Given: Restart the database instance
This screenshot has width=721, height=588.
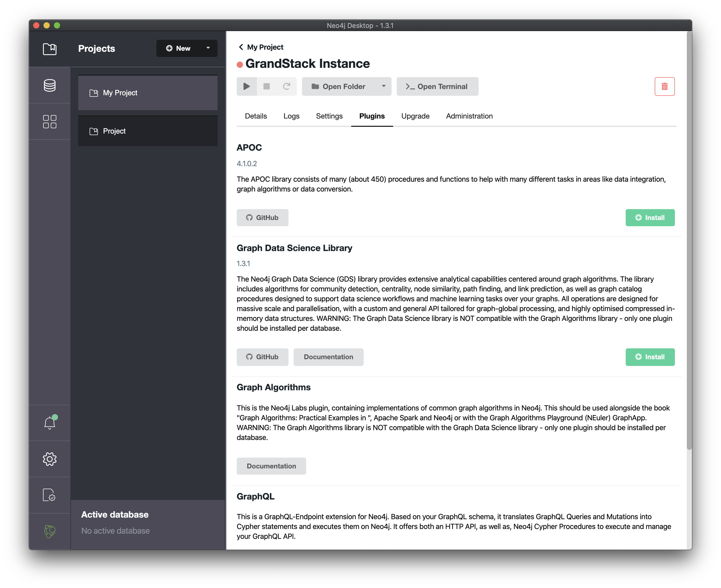Looking at the screenshot, I should [286, 86].
